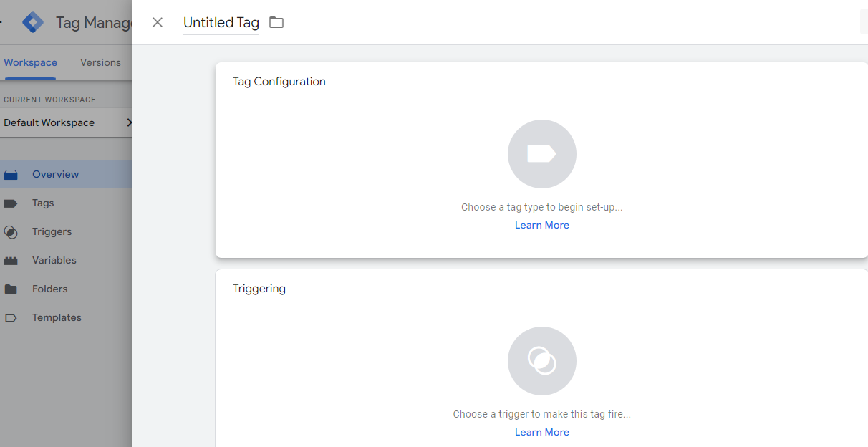The height and width of the screenshot is (447, 868).
Task: Switch to the Versions tab
Action: click(x=100, y=62)
